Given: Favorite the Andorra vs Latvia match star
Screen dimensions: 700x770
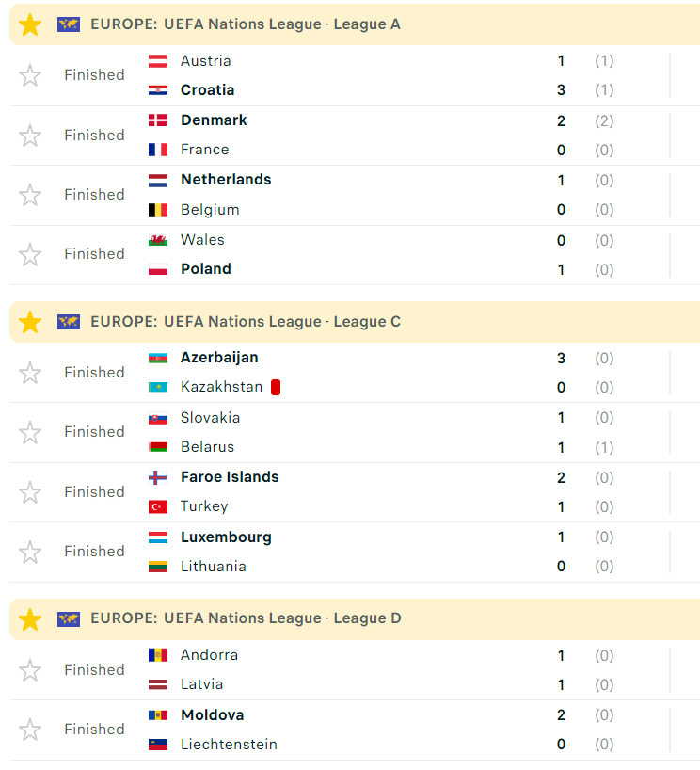Looking at the screenshot, I should [30, 670].
